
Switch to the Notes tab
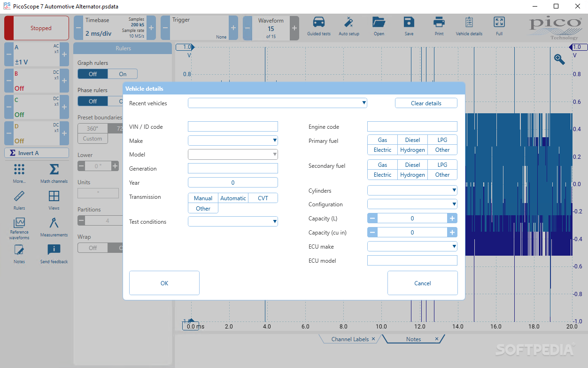coord(413,339)
